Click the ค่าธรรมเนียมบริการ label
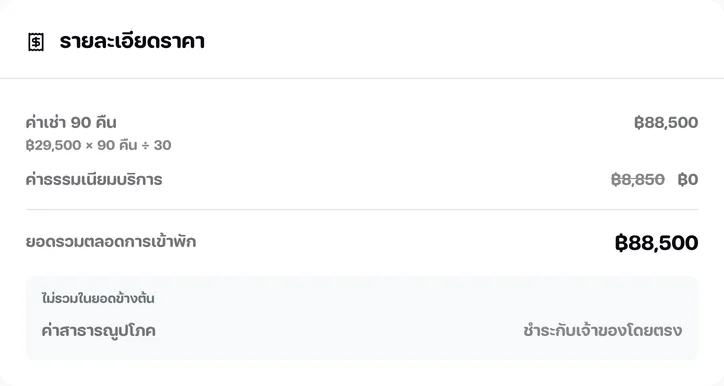The image size is (724, 386). click(x=94, y=179)
